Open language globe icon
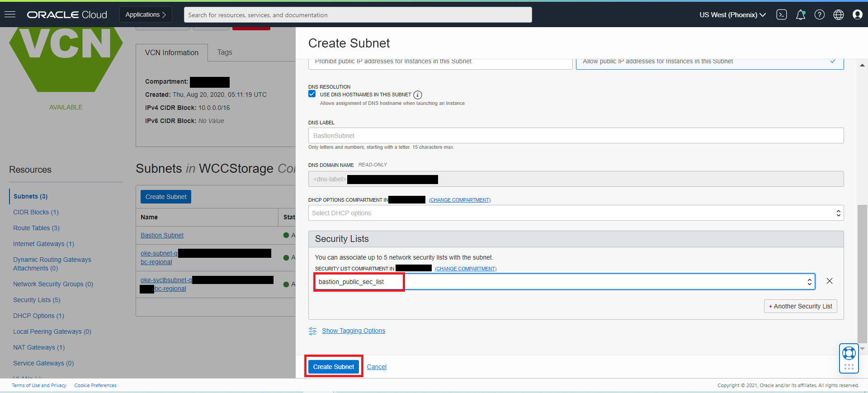 (x=839, y=14)
